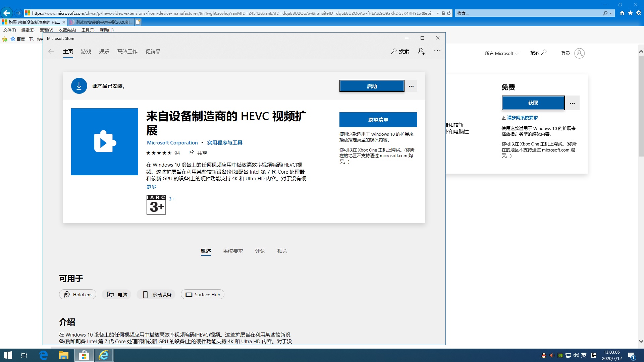Open the Store search magnifier

(394, 51)
